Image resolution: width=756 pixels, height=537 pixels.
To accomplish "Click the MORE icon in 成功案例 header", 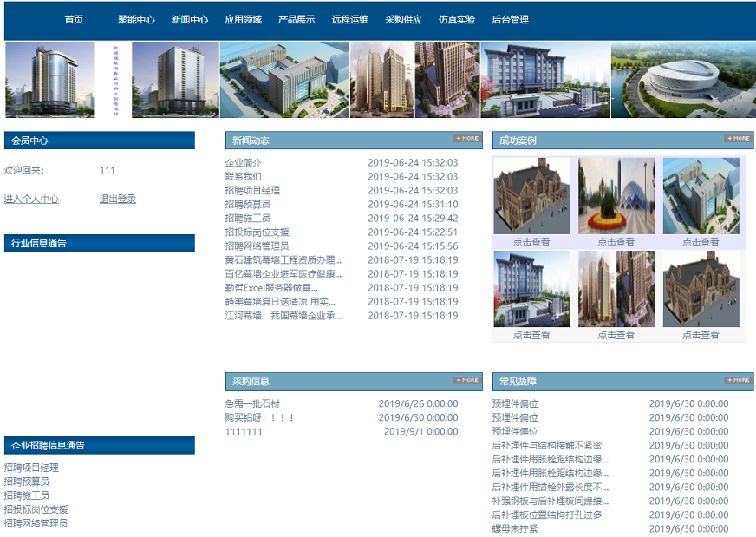I will (x=738, y=139).
